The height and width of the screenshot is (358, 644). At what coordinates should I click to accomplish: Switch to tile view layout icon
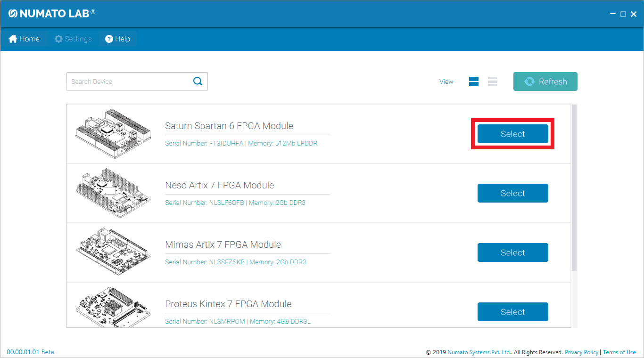[474, 81]
